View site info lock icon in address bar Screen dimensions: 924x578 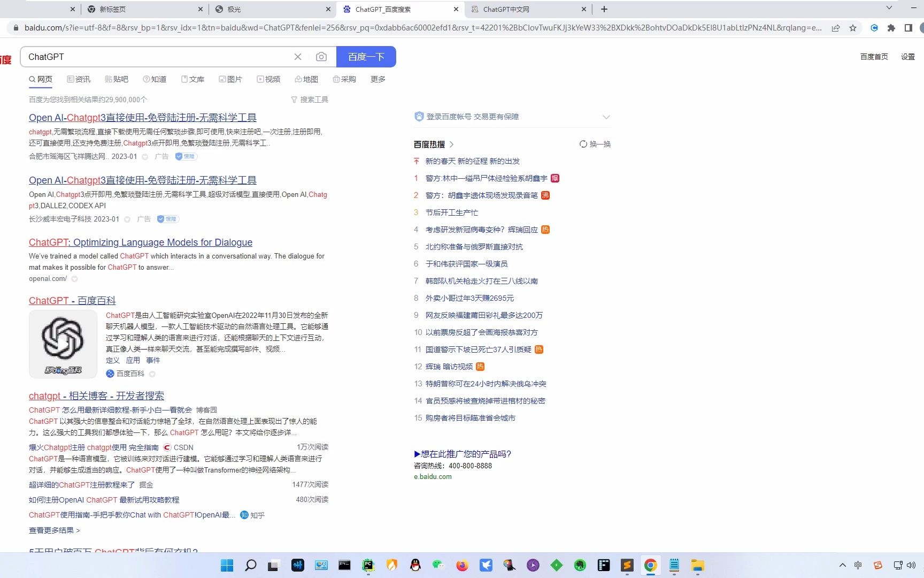point(16,28)
